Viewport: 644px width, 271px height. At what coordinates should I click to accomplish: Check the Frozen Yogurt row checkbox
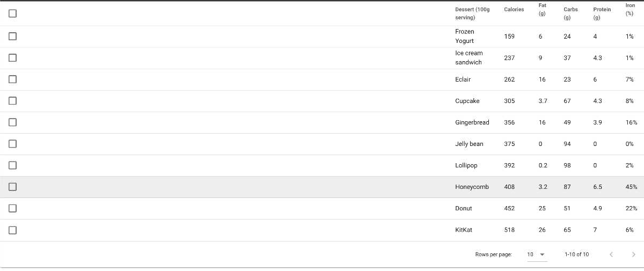12,36
